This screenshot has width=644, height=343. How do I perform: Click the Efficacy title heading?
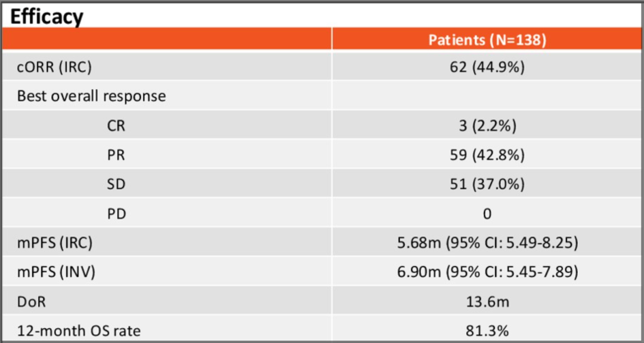point(47,16)
